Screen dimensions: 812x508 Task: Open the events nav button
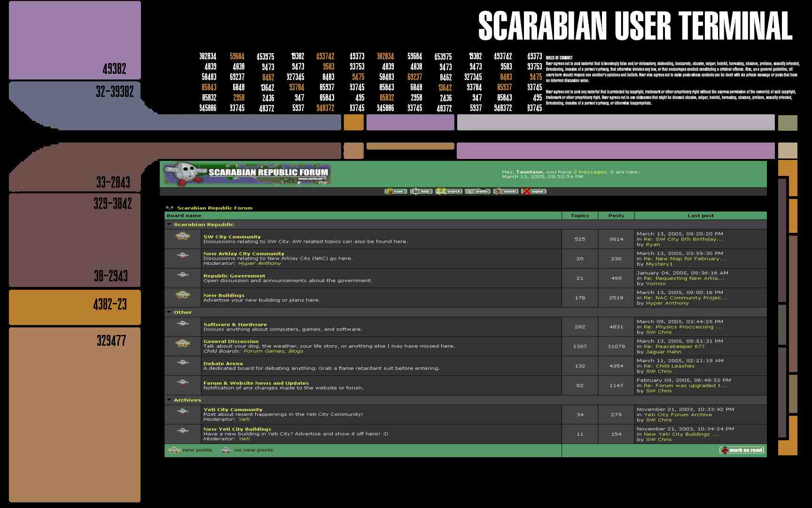(x=506, y=191)
